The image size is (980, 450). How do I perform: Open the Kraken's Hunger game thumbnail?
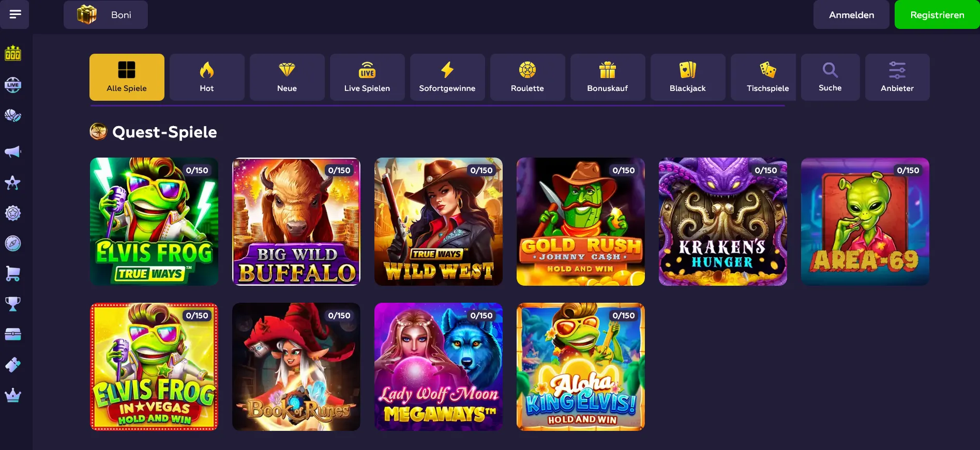722,222
